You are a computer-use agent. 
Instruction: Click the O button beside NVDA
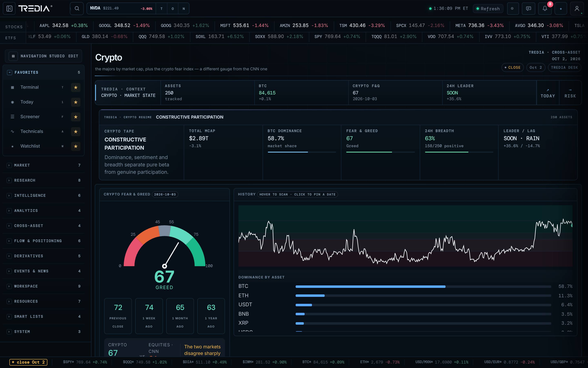[173, 9]
